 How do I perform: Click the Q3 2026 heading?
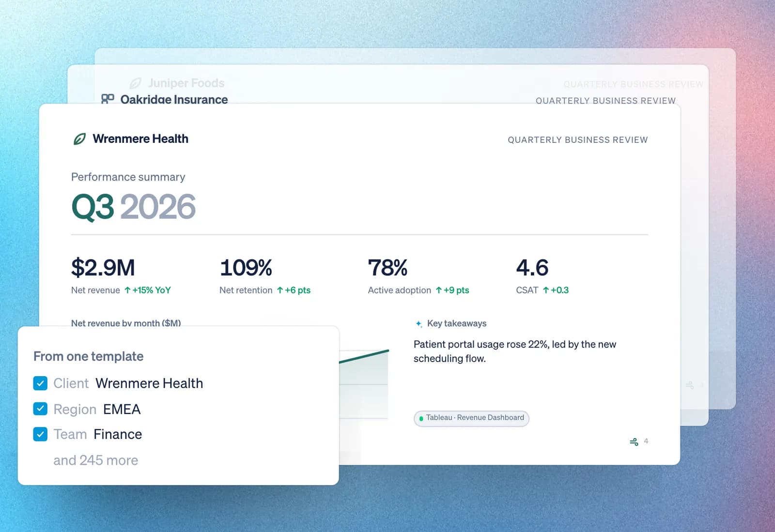coord(134,207)
